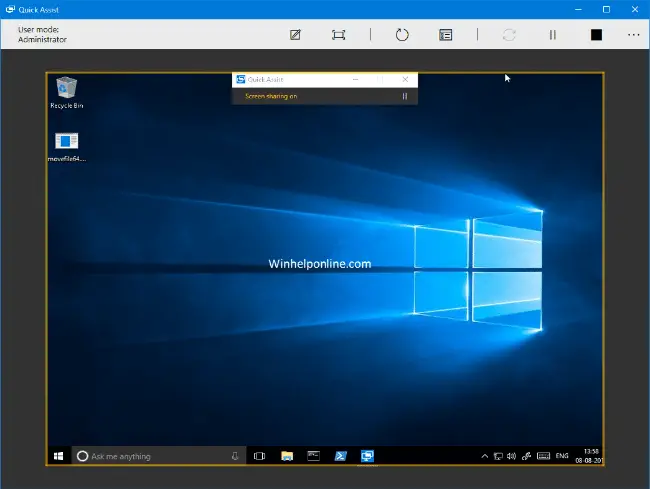Click the Ask me anything search box
This screenshot has width=650, height=489.
pyautogui.click(x=159, y=456)
